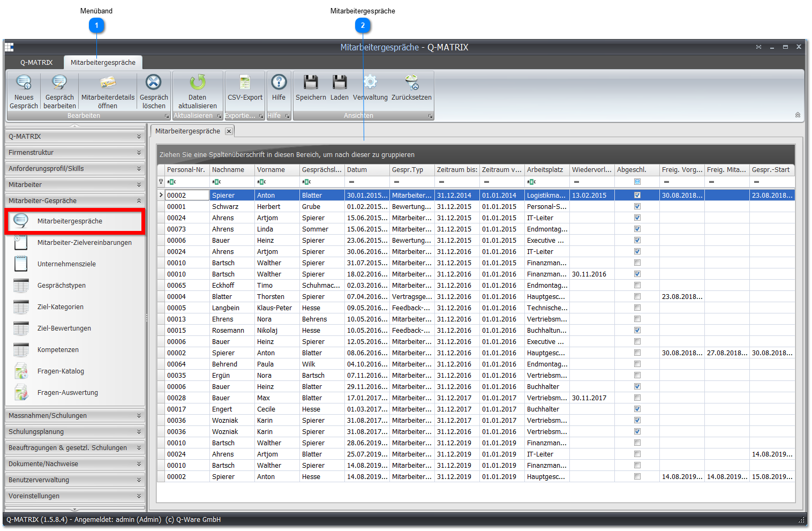The width and height of the screenshot is (812, 531).
Task: Toggle Abgeschl. checkbox for Bauer Max row
Action: [x=637, y=398]
